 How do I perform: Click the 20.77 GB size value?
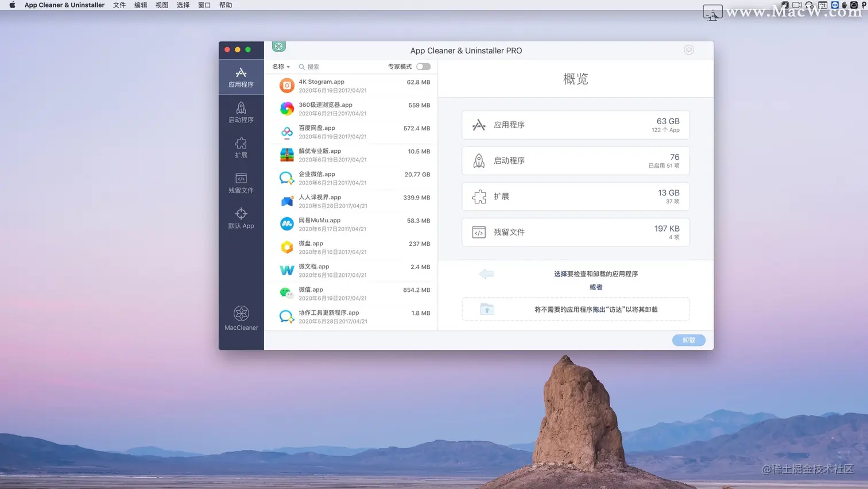[x=417, y=175]
